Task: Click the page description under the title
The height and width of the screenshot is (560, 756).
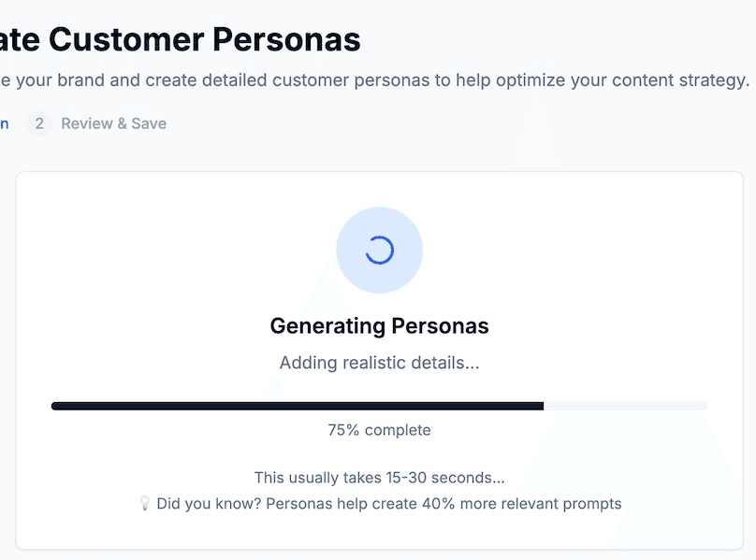Action: [x=374, y=80]
